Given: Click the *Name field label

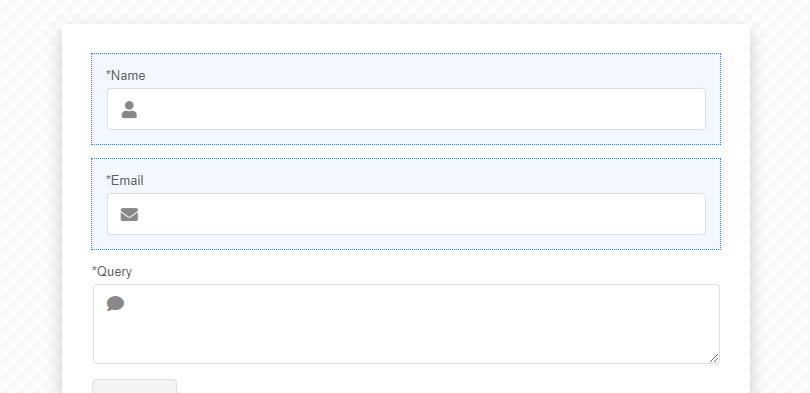Looking at the screenshot, I should tap(126, 75).
